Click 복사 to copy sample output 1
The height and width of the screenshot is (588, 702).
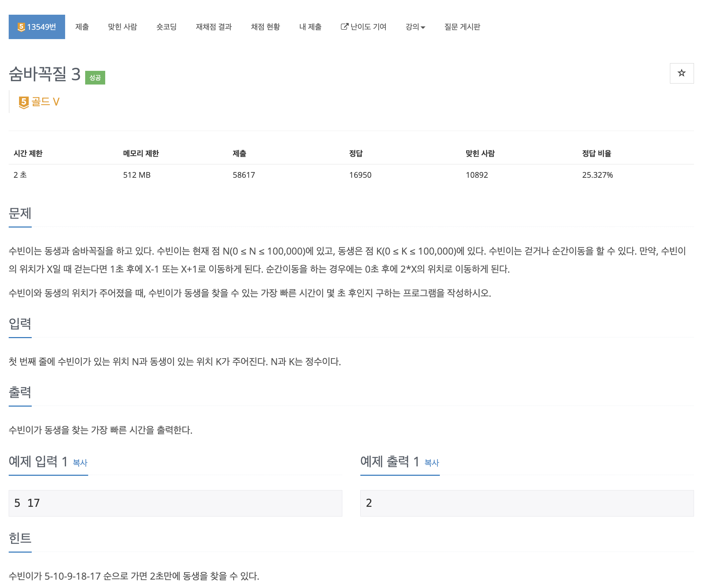pos(431,464)
